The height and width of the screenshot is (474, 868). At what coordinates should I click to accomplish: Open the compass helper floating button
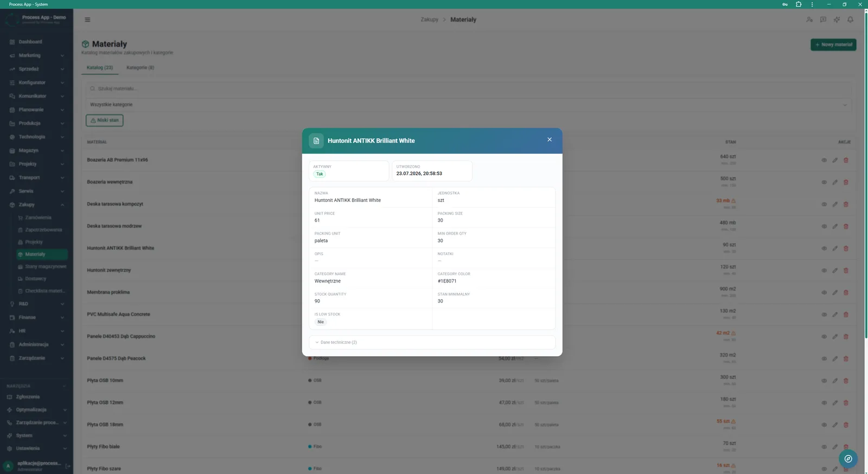[848, 459]
